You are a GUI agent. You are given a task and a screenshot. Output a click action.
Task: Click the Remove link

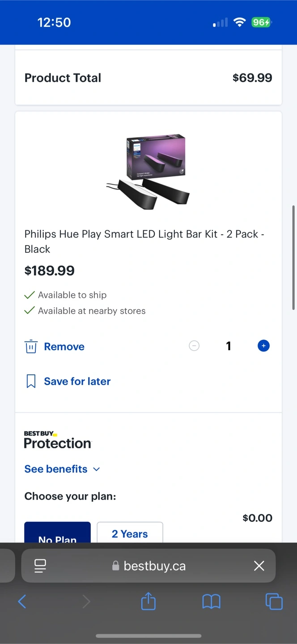(64, 347)
